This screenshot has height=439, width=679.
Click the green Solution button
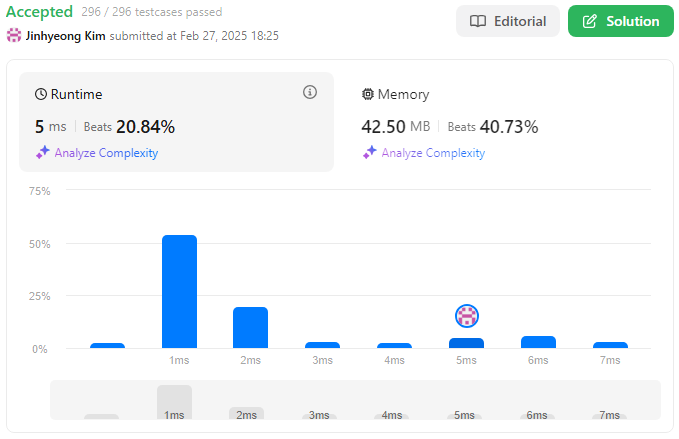point(621,21)
